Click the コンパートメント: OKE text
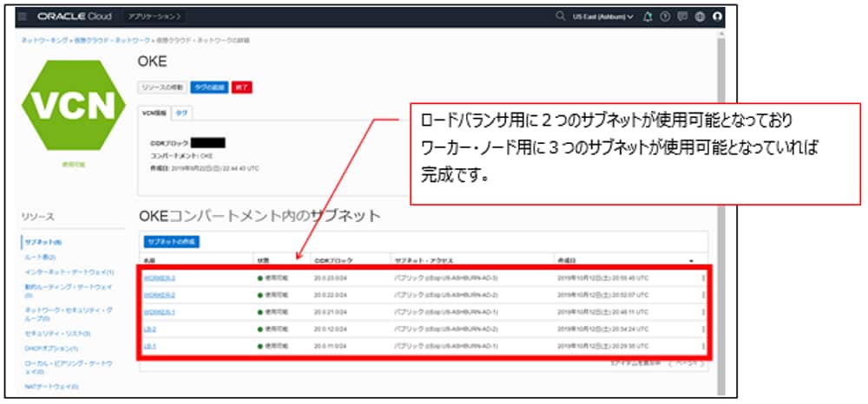The width and height of the screenshot is (868, 404). click(x=181, y=155)
